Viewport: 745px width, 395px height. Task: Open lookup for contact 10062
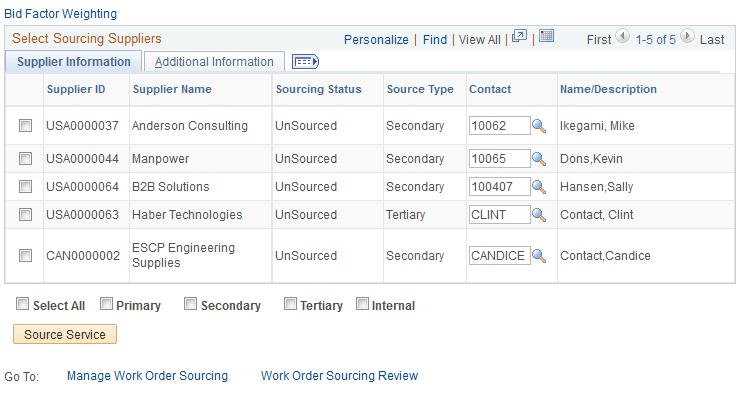pos(539,126)
